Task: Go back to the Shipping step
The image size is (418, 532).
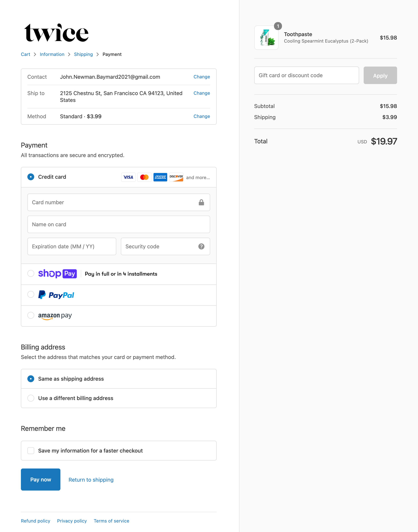Action: tap(83, 54)
